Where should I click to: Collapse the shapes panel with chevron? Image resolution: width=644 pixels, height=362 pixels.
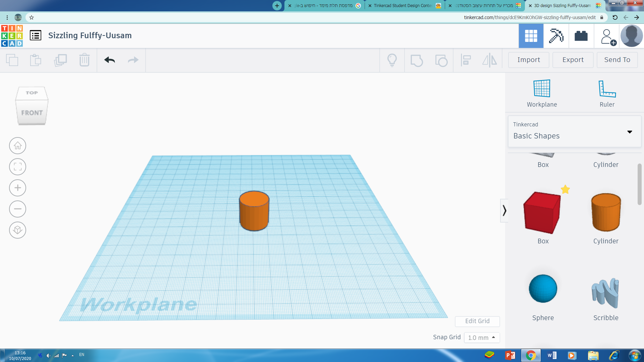pos(504,210)
